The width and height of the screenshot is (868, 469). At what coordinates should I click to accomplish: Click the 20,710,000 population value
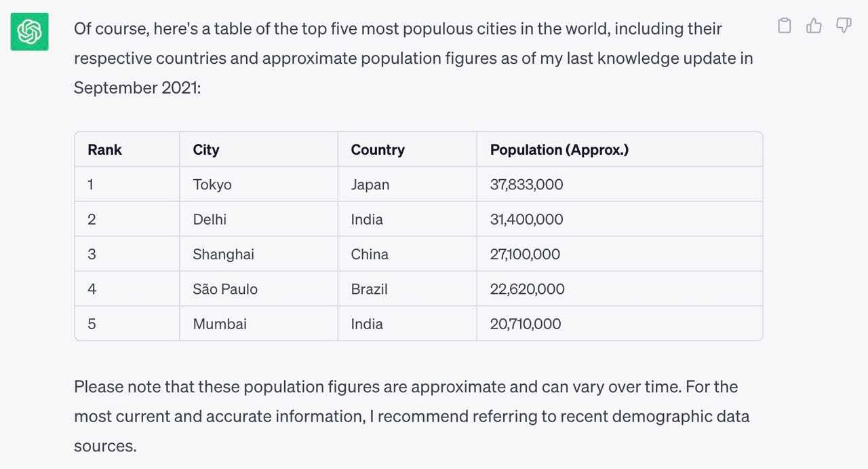[x=526, y=324]
